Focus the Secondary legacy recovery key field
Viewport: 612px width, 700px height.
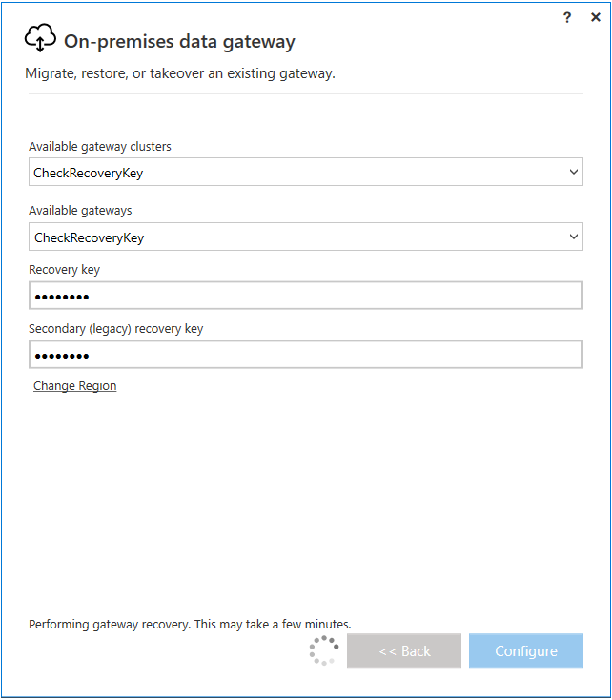[305, 356]
